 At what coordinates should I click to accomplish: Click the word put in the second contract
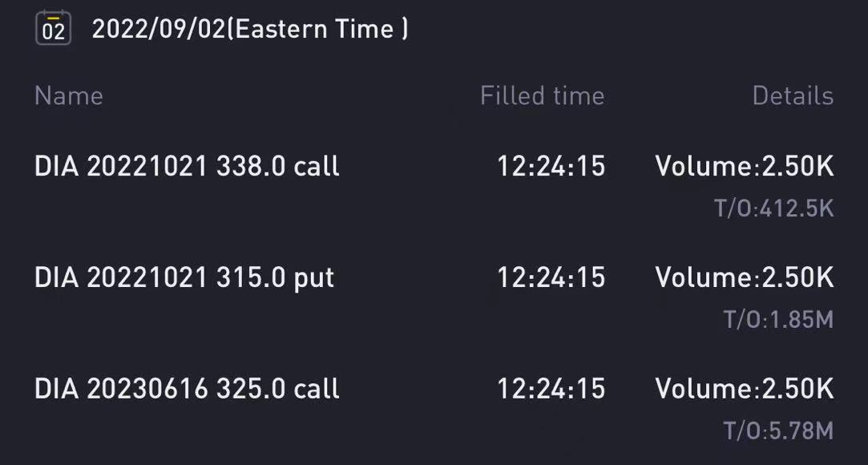tap(314, 278)
